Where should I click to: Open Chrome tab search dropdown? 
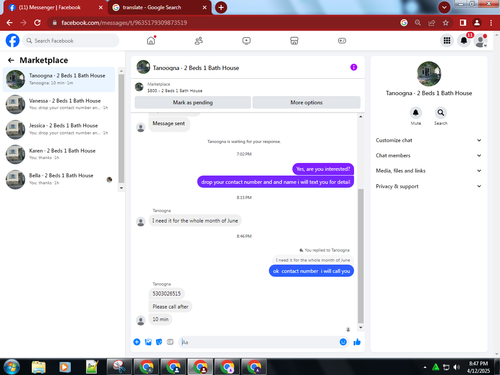pos(444,7)
